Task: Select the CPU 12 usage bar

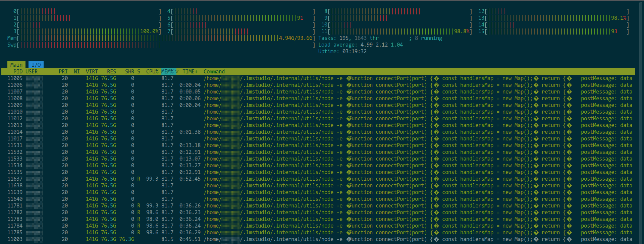Action: pos(554,11)
